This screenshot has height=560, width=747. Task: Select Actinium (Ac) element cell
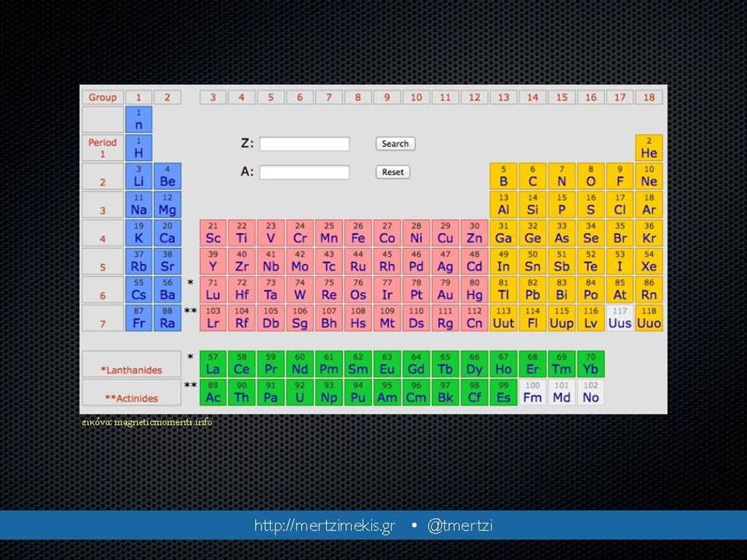(213, 392)
